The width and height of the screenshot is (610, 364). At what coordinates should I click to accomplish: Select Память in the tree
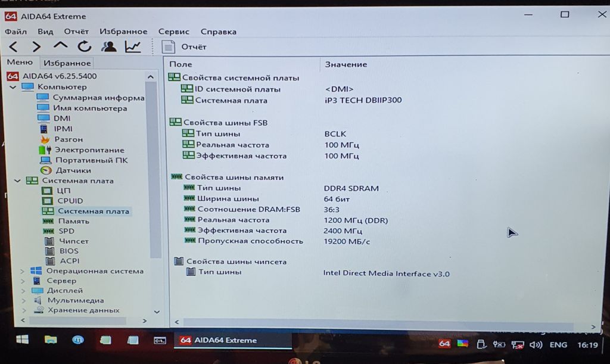[66, 221]
